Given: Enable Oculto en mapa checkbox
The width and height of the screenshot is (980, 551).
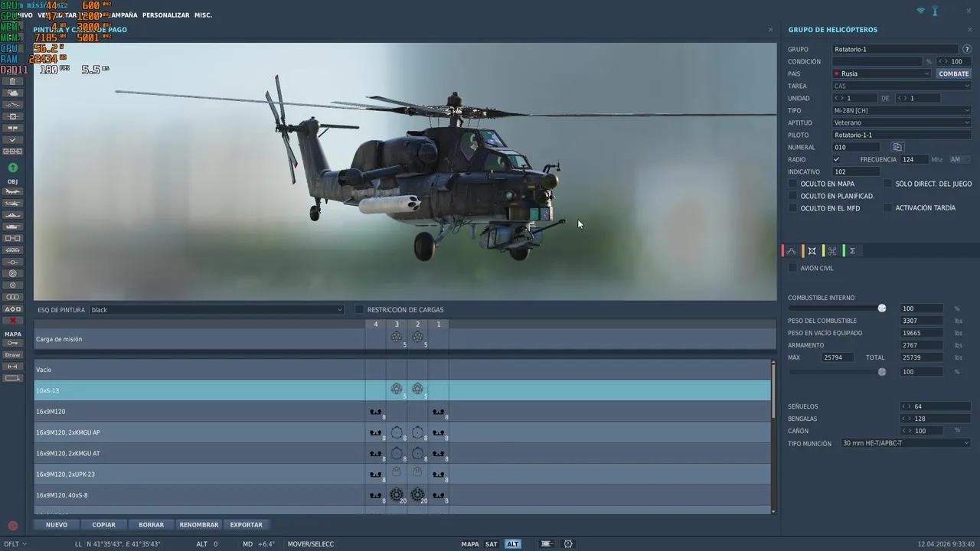Looking at the screenshot, I should click(793, 184).
